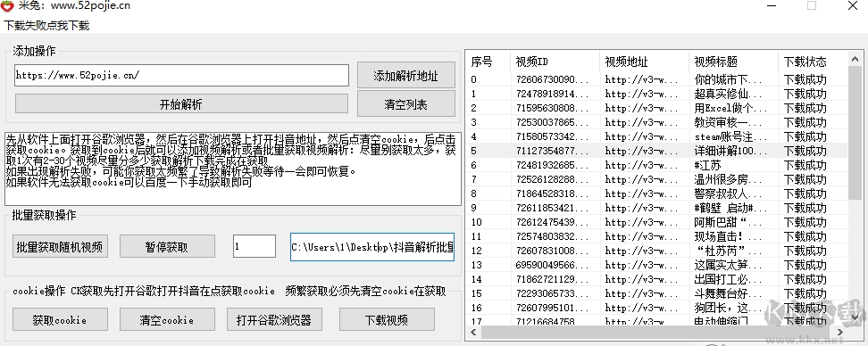The image size is (868, 346).
Task: Click the video ID 72574803832 cell
Action: [553, 236]
